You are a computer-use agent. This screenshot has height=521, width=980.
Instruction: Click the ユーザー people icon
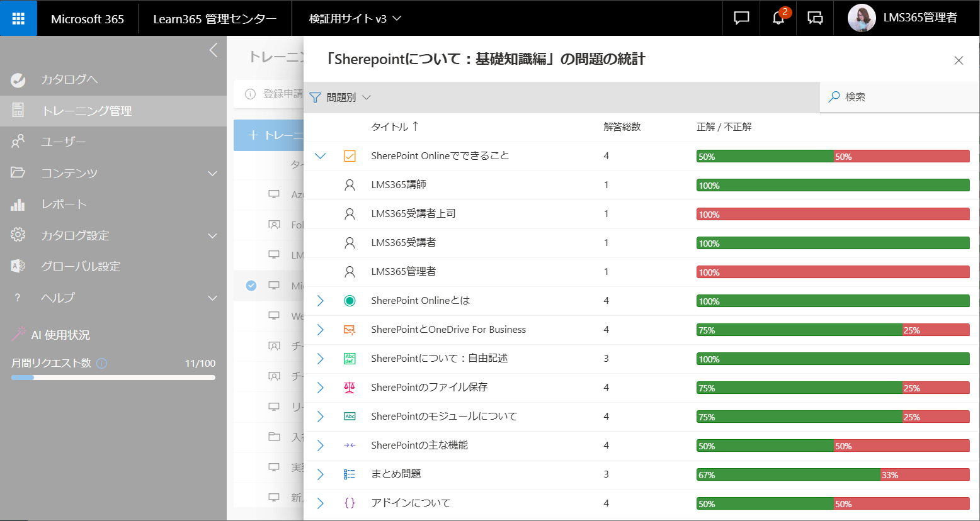(x=18, y=142)
